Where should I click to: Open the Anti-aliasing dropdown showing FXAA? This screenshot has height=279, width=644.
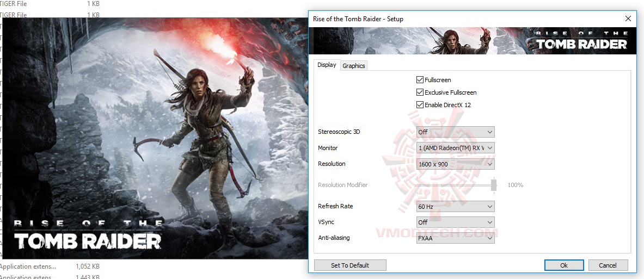point(455,238)
